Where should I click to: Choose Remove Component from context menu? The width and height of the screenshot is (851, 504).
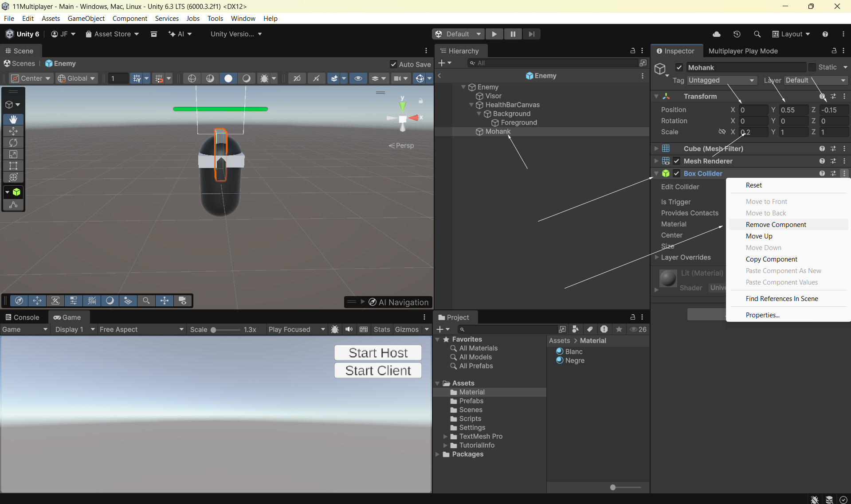776,225
